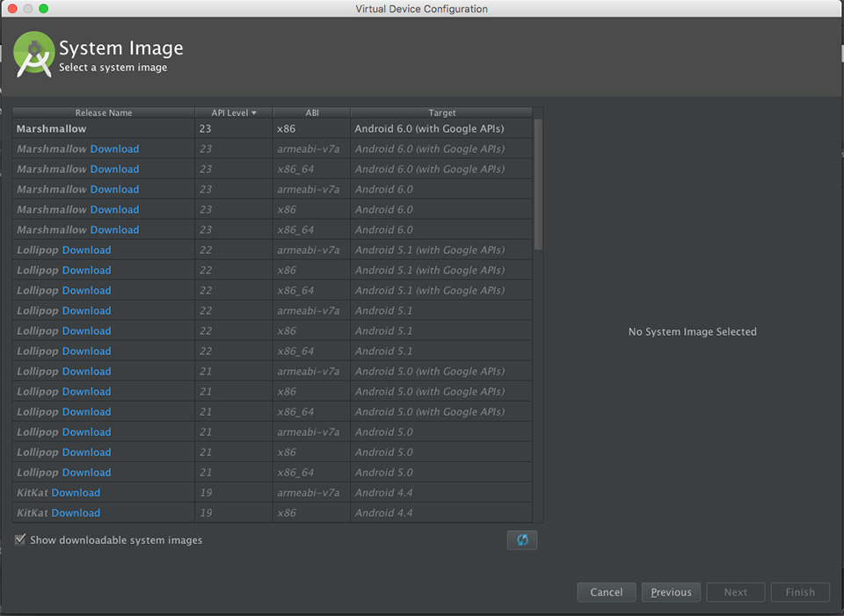Click the Finish button
Viewport: 844px width, 616px height.
(800, 592)
